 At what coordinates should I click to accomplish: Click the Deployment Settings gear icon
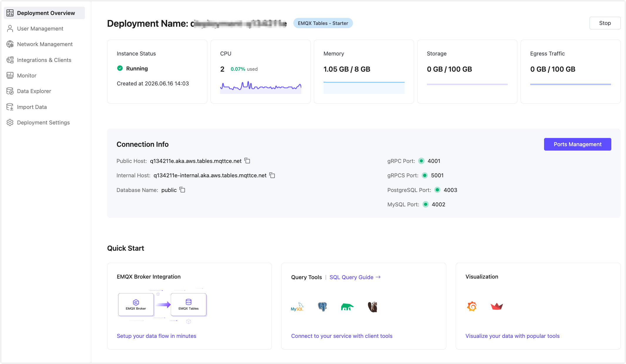pyautogui.click(x=10, y=122)
